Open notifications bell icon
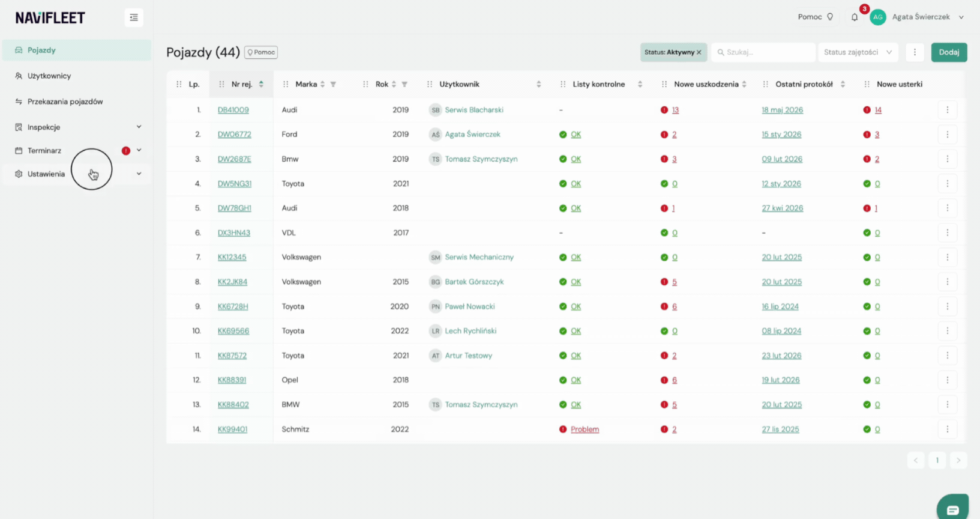 [855, 17]
